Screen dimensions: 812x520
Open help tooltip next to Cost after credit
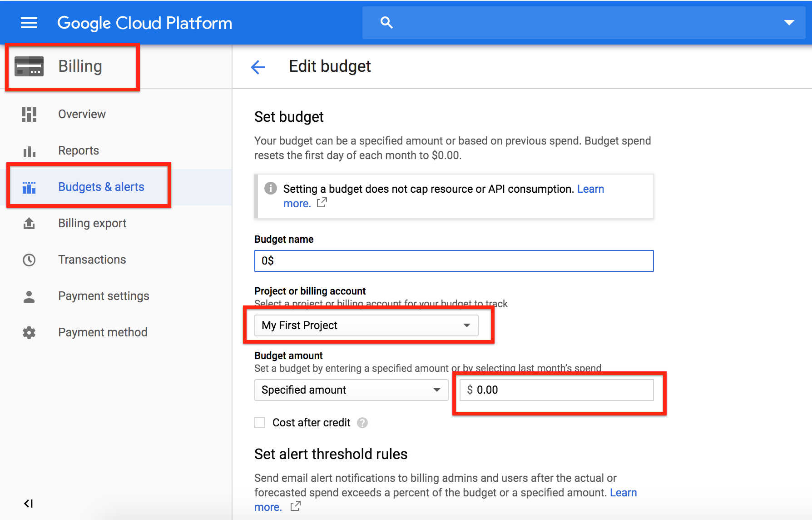(x=362, y=423)
